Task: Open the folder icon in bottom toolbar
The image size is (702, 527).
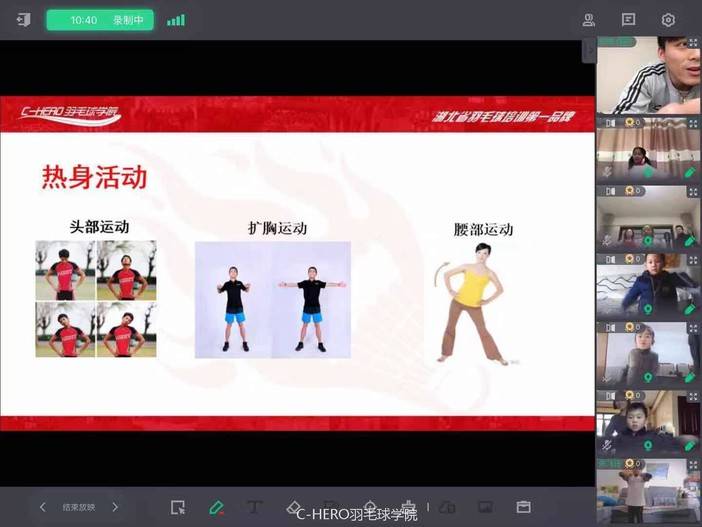Action: pyautogui.click(x=523, y=507)
